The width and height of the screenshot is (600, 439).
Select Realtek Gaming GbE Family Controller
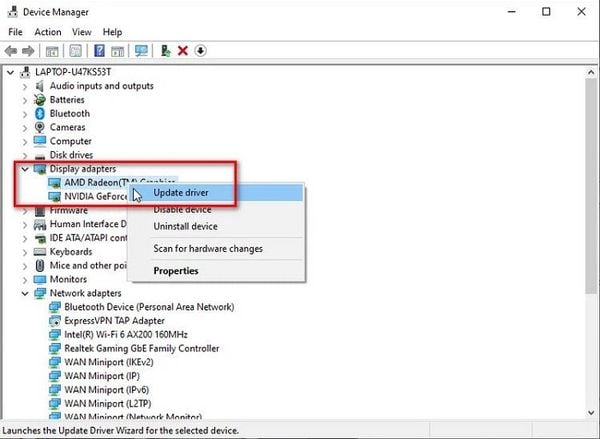coord(140,349)
